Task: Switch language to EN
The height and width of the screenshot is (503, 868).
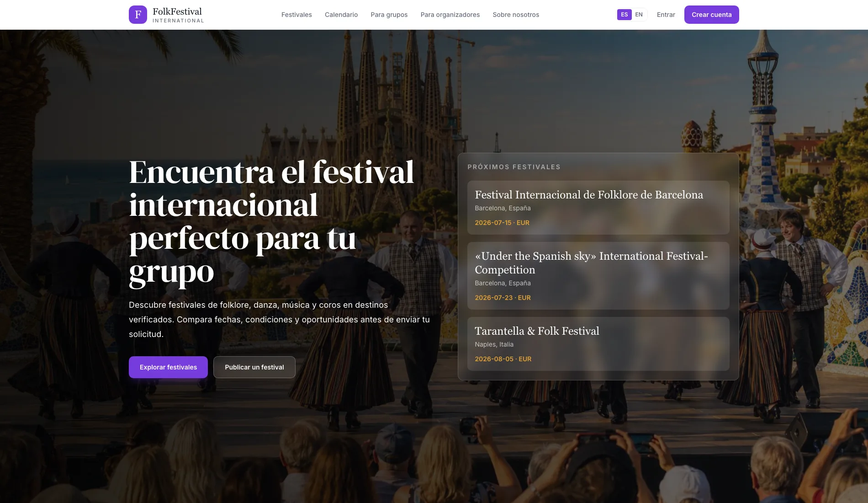Action: 639,15
